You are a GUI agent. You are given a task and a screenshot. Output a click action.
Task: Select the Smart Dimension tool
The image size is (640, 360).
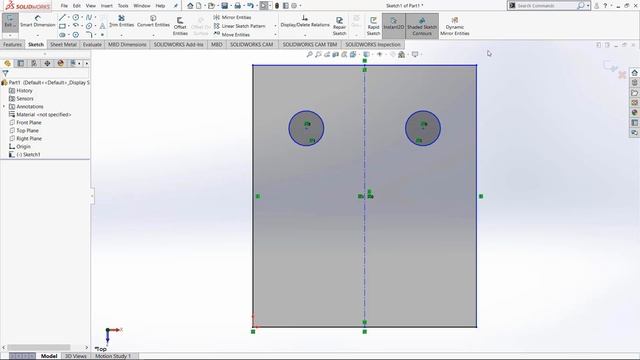(x=38, y=21)
